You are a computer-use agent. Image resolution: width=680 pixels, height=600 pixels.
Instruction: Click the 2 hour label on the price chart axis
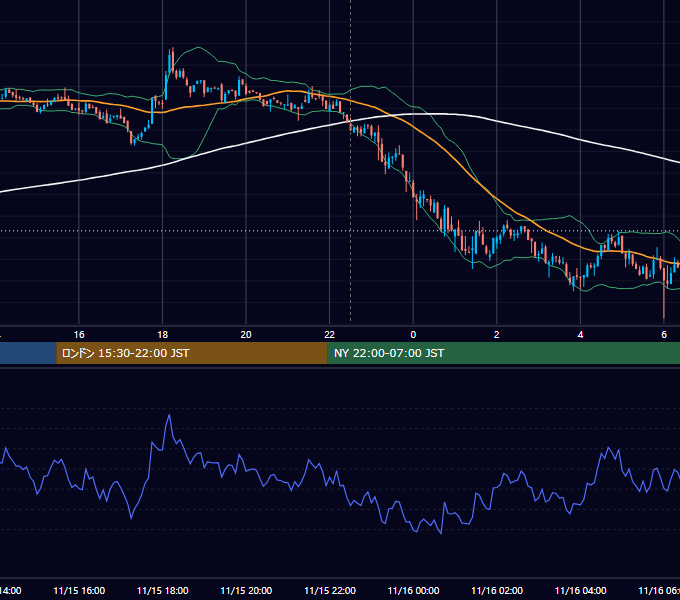pos(497,335)
